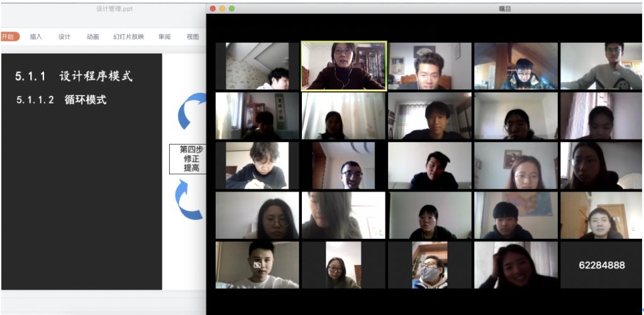
Task: Switch to the 插入 tab
Action: click(x=36, y=36)
